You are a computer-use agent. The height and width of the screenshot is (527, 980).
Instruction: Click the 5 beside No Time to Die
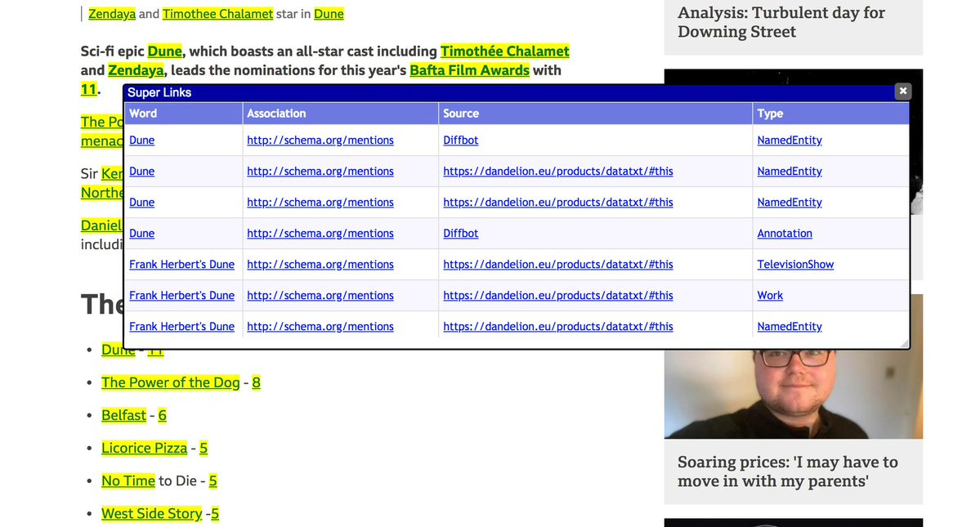pyautogui.click(x=213, y=480)
